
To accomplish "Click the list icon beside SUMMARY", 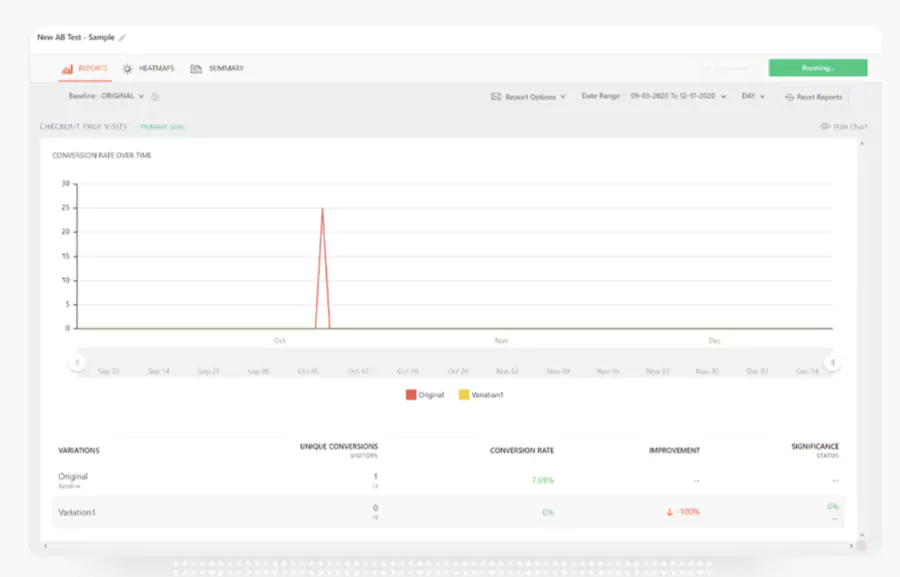I will (x=198, y=68).
